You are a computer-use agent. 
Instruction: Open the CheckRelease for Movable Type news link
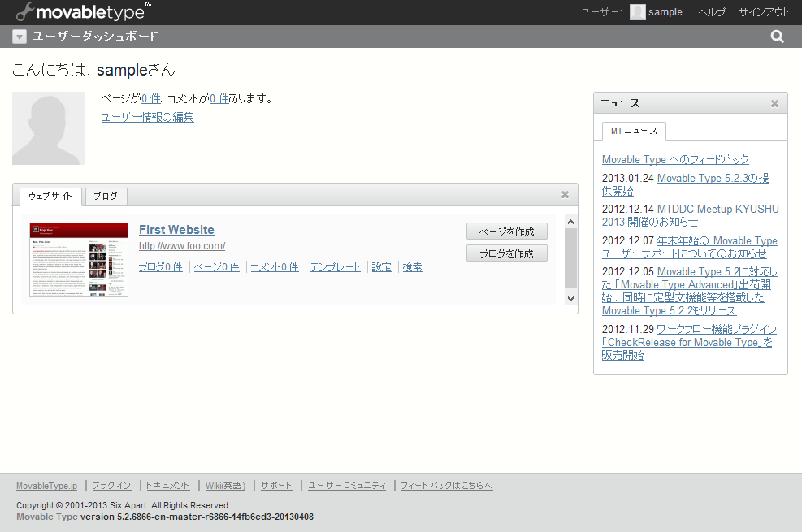pos(689,342)
